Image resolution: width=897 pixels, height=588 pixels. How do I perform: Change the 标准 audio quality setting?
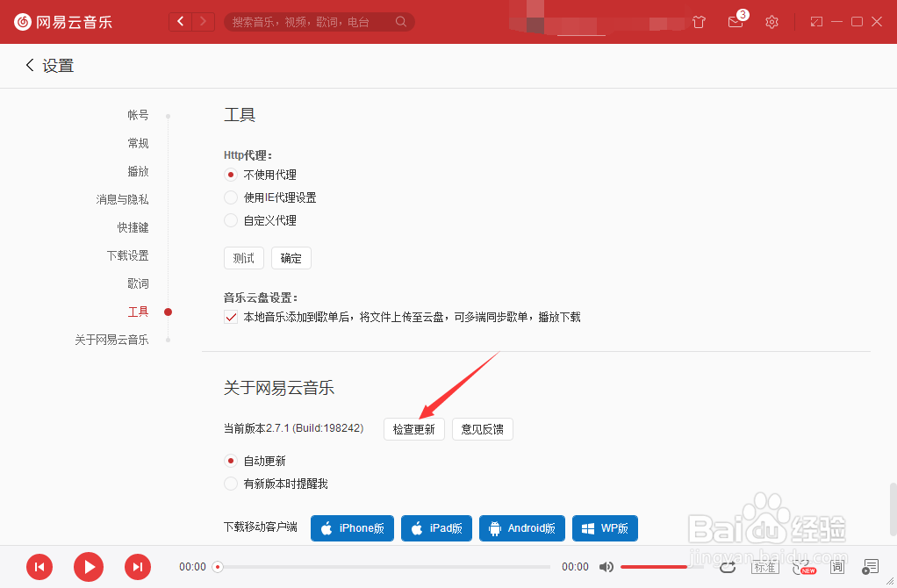(764, 567)
